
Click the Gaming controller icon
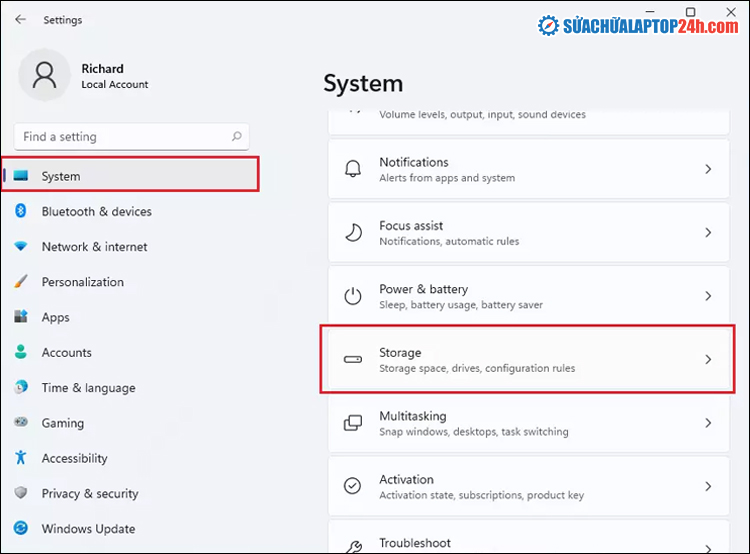click(x=21, y=423)
